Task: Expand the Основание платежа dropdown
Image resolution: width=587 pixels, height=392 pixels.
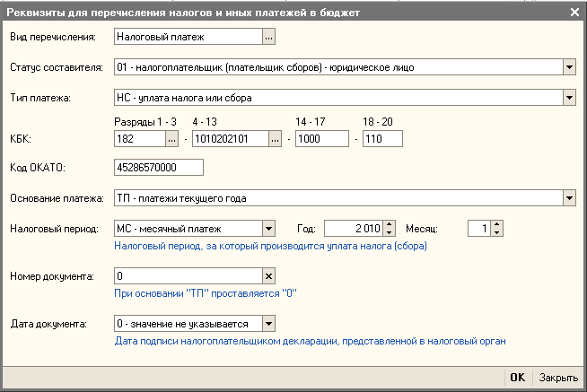Action: point(569,198)
